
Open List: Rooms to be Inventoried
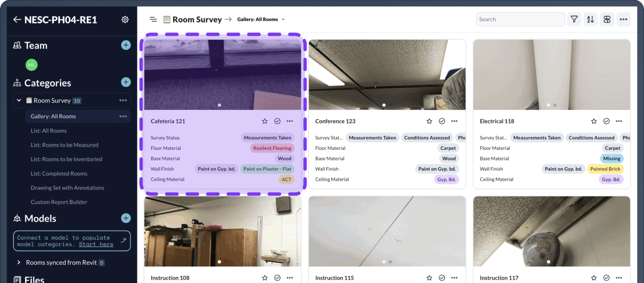(x=66, y=159)
